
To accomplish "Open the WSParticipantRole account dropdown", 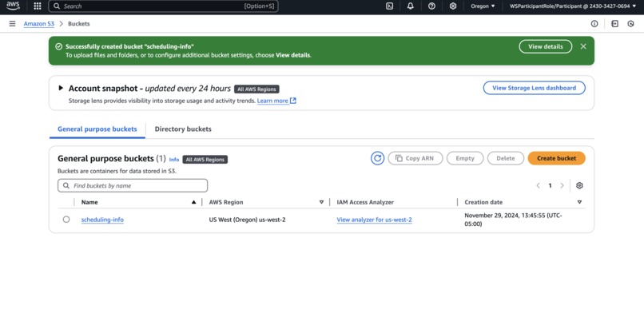I will [573, 6].
